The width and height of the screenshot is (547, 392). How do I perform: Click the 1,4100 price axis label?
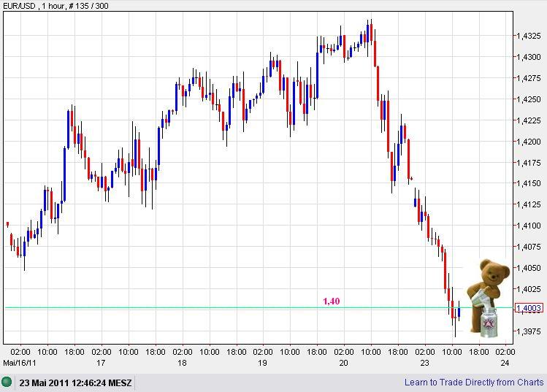(x=529, y=226)
